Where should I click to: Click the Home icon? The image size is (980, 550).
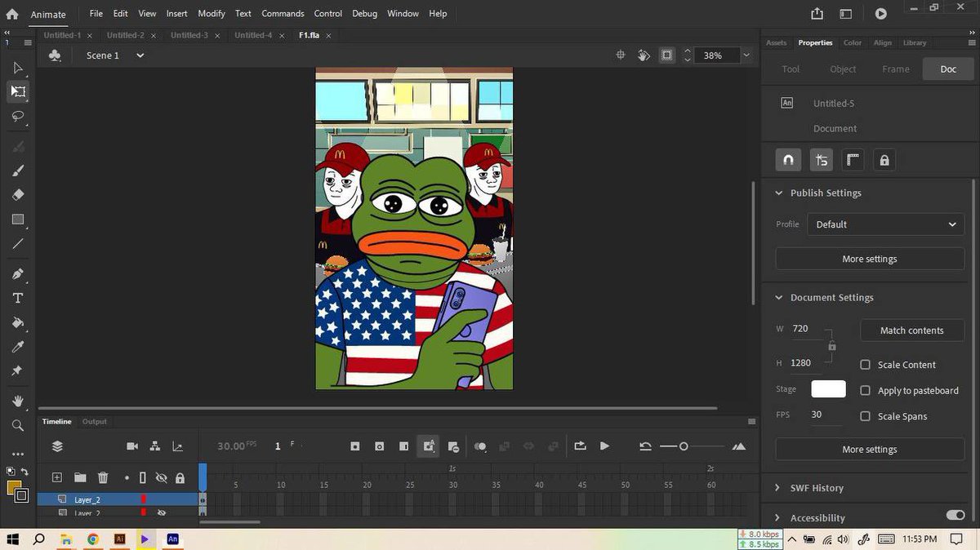click(x=12, y=14)
